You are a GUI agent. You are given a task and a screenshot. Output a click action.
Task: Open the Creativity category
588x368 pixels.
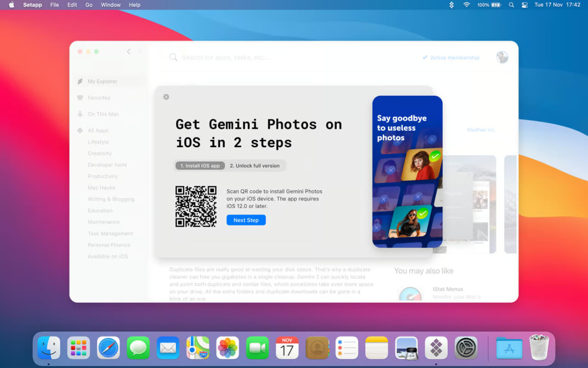100,154
